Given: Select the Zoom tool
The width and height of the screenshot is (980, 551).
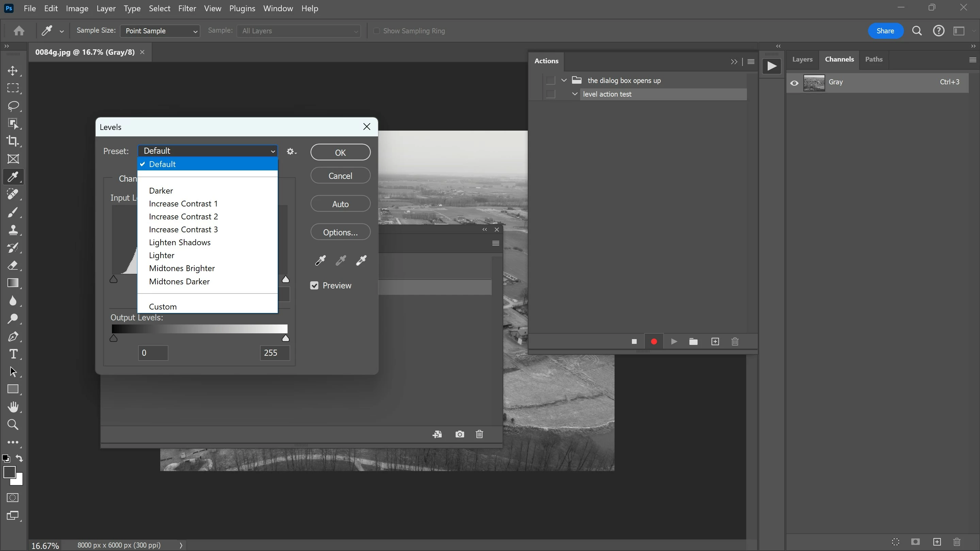Looking at the screenshot, I should (x=13, y=424).
